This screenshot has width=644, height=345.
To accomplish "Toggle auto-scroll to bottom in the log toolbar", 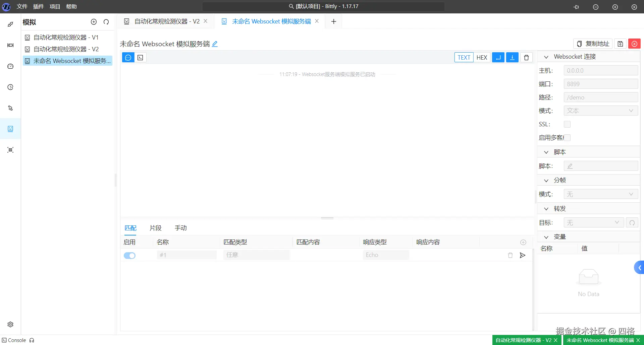I will click(512, 58).
